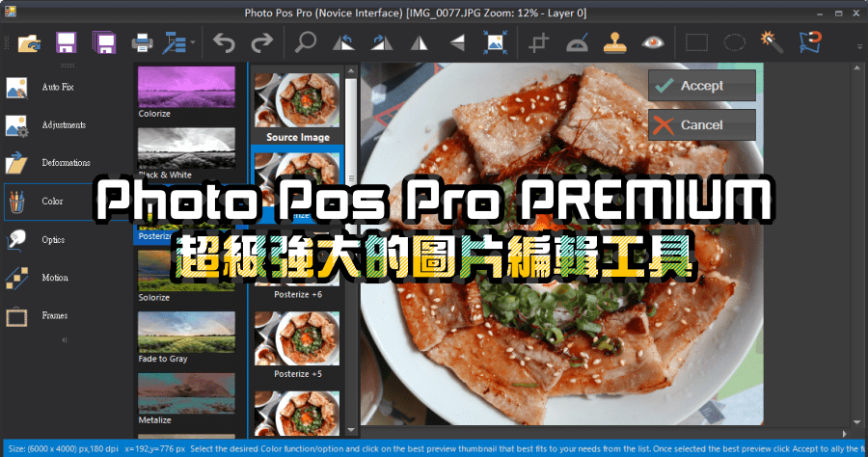
Task: Click the canvas horizontal scroll-right arrow
Action: tap(844, 434)
